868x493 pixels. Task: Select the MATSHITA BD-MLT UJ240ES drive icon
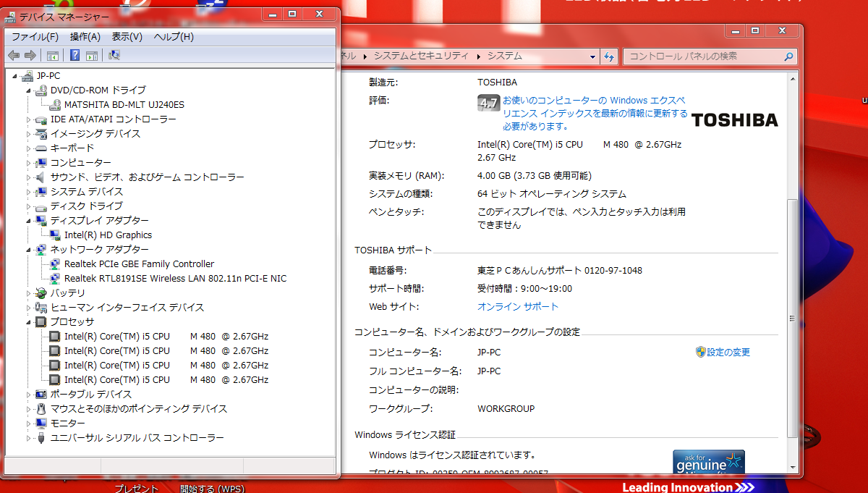(56, 104)
